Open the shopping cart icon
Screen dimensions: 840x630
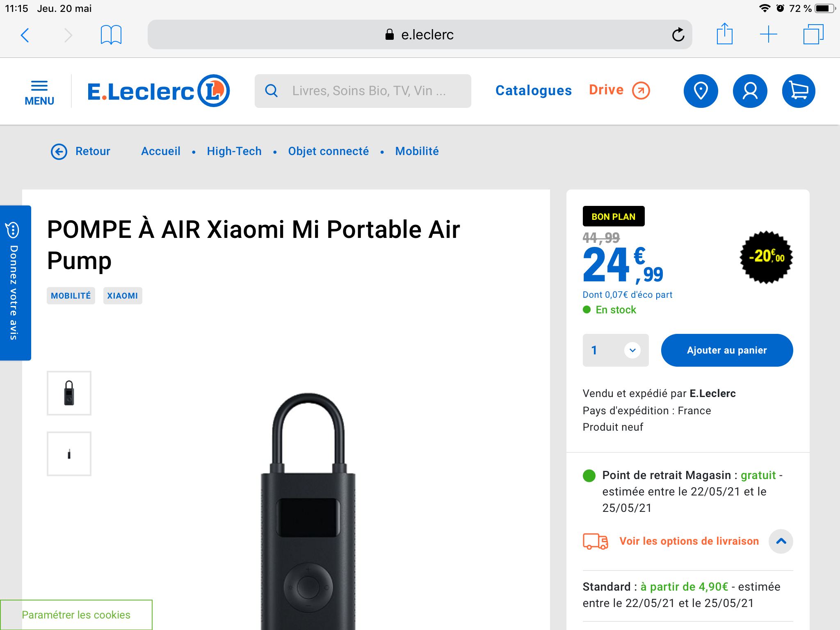point(798,91)
